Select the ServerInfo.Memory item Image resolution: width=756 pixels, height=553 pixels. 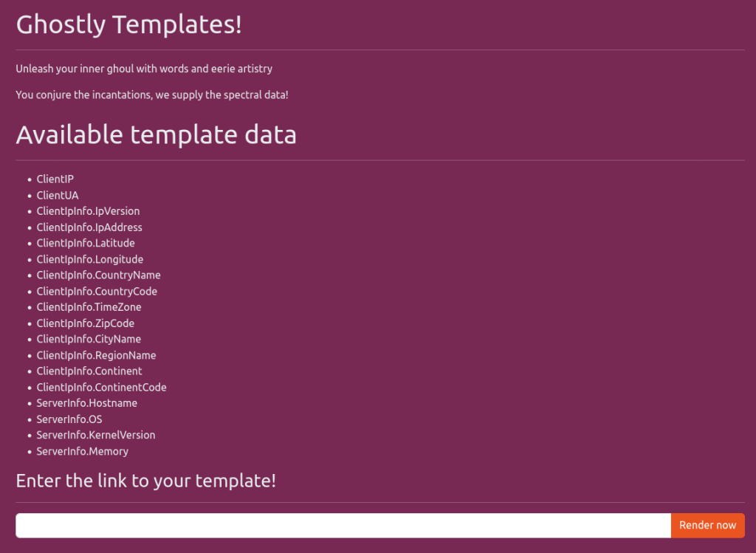(83, 451)
